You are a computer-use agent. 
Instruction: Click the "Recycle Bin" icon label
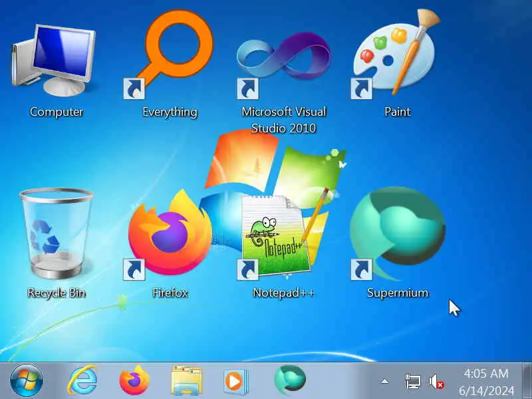click(57, 293)
